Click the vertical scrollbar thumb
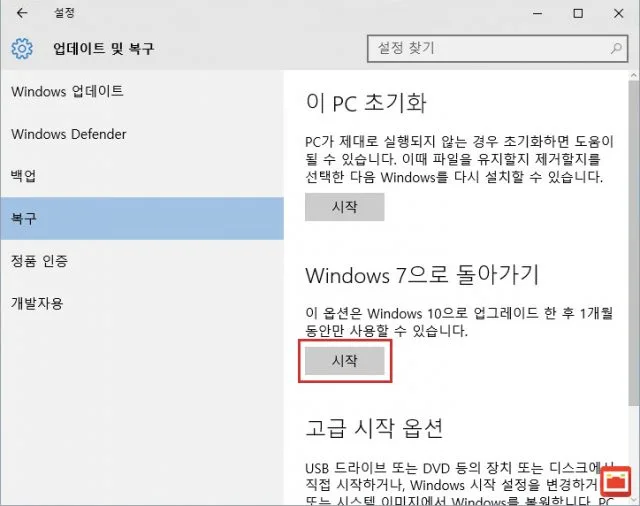640x506 pixels. [633, 243]
